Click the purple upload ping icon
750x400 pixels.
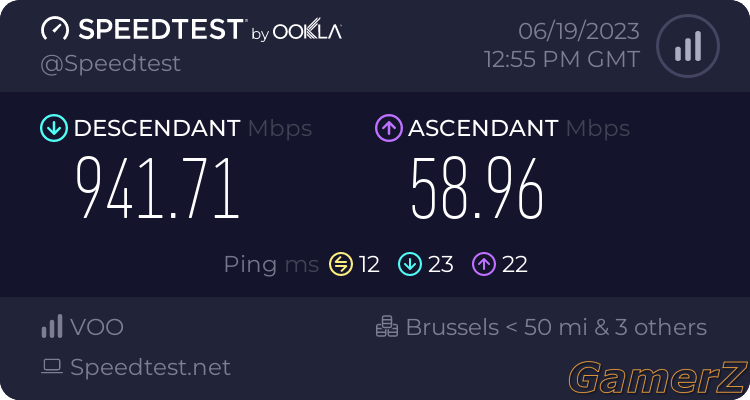[x=484, y=264]
